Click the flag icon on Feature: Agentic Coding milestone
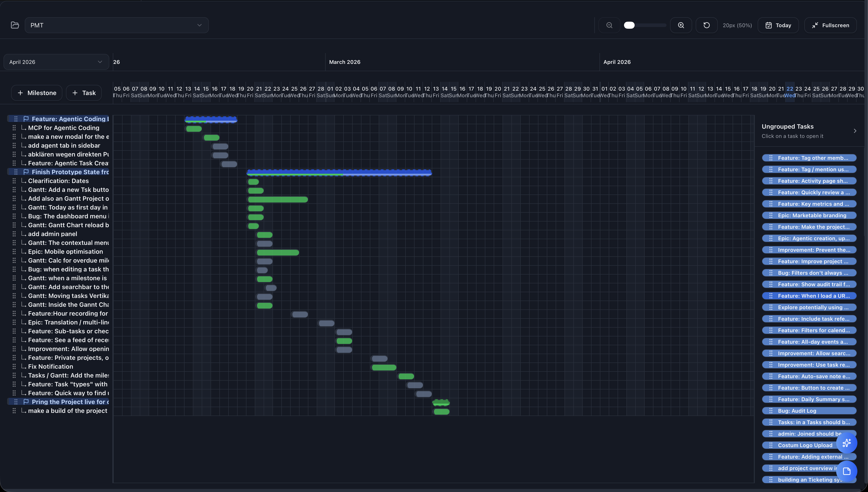Viewport: 868px width, 492px height. 26,119
